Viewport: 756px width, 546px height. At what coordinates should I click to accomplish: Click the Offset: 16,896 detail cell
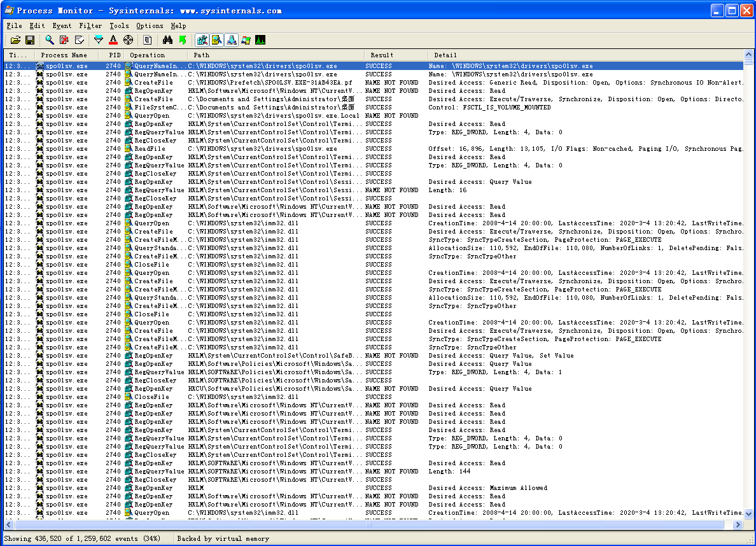coord(585,148)
